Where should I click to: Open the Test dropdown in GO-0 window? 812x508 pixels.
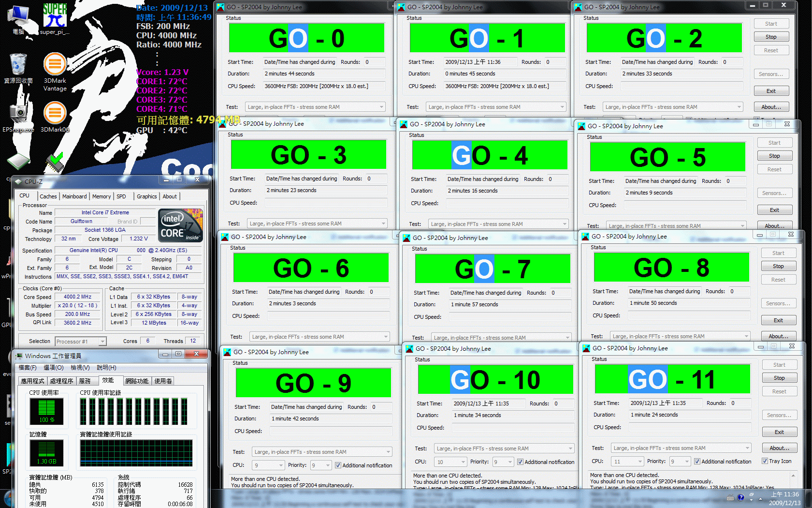(316, 107)
